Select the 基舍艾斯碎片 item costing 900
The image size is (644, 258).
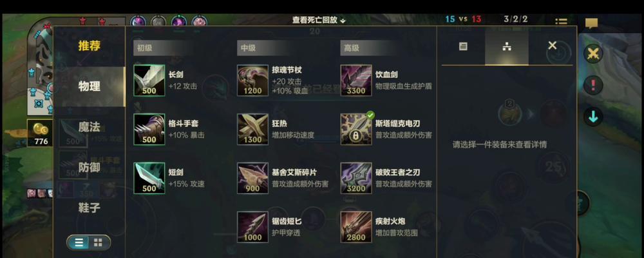click(x=252, y=178)
